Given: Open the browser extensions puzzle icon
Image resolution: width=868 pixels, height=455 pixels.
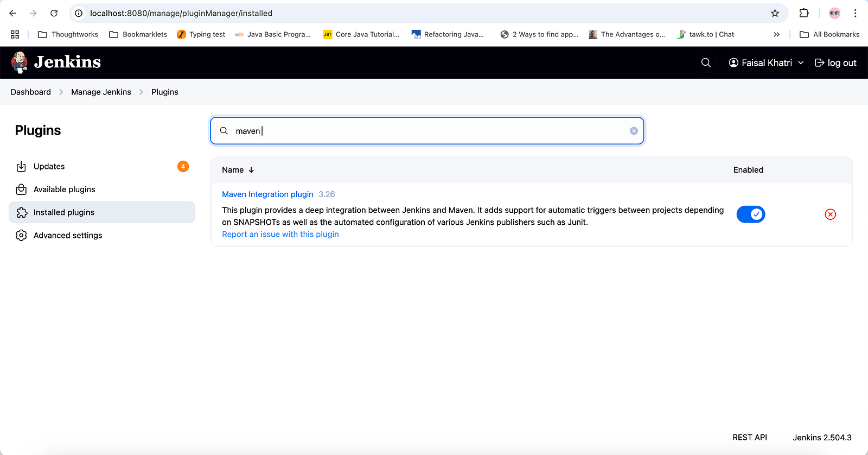Looking at the screenshot, I should [x=804, y=13].
